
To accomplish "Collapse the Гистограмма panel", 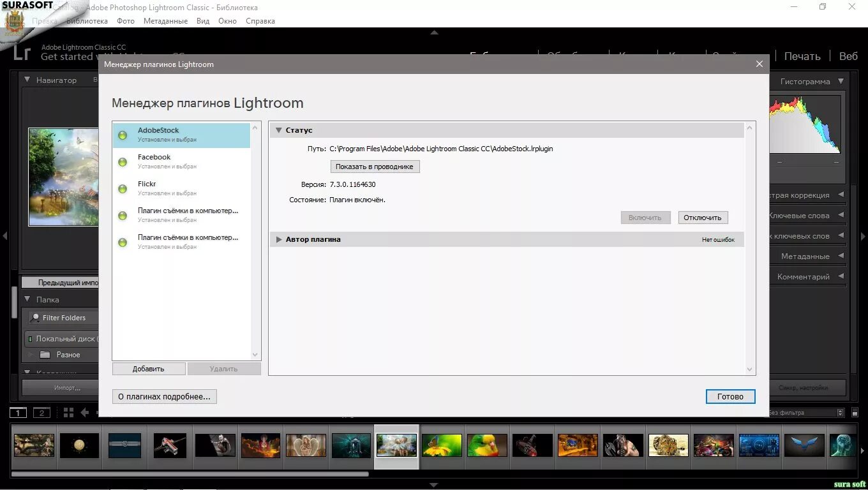I will [x=841, y=82].
